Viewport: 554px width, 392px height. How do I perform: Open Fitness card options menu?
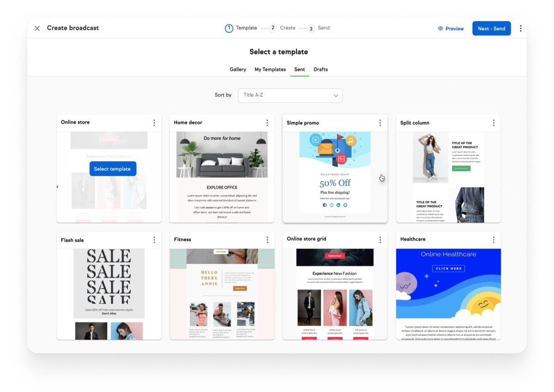pyautogui.click(x=267, y=240)
